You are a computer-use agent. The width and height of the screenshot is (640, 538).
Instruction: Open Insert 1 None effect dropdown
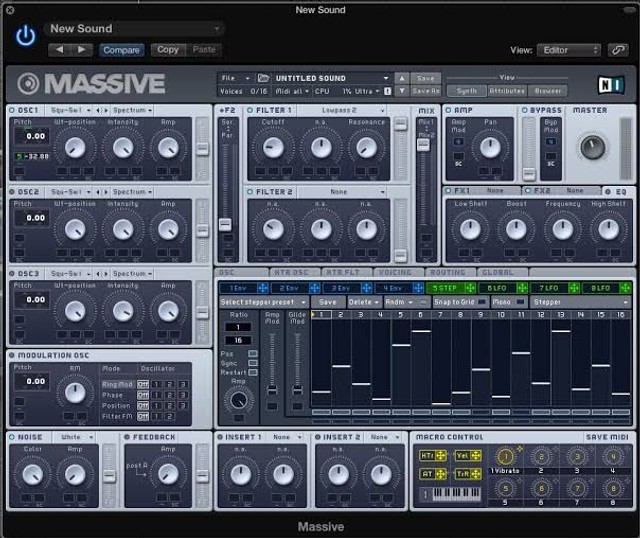click(287, 437)
